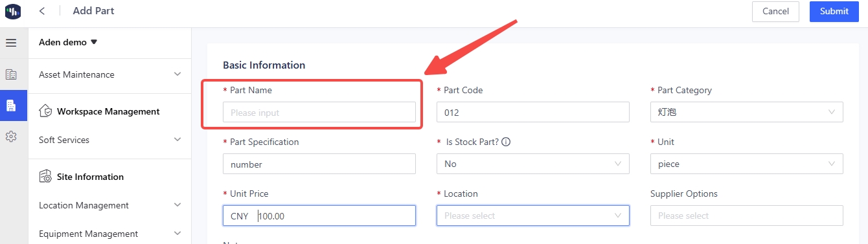
Task: Select the highlighted blue building sidebar icon
Action: (x=11, y=105)
